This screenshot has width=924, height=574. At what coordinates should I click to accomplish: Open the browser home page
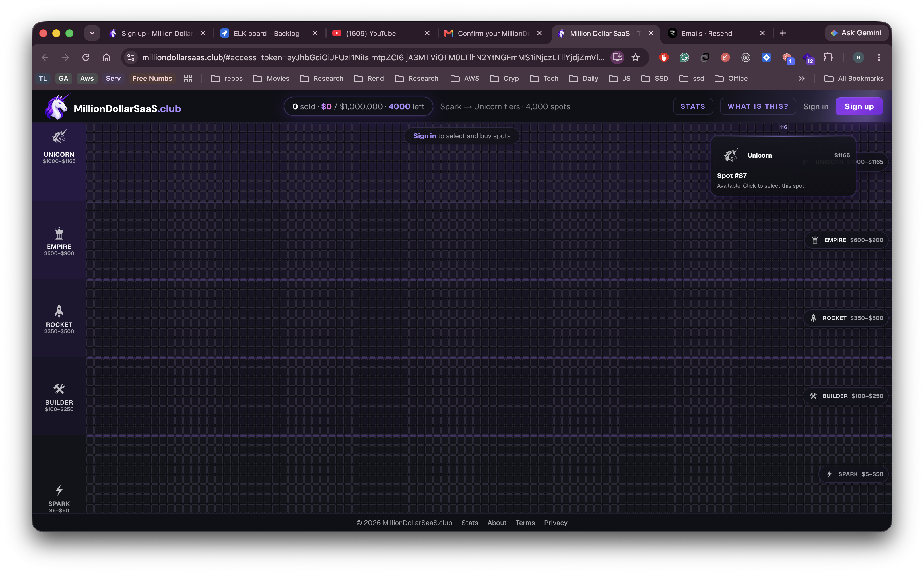point(106,57)
